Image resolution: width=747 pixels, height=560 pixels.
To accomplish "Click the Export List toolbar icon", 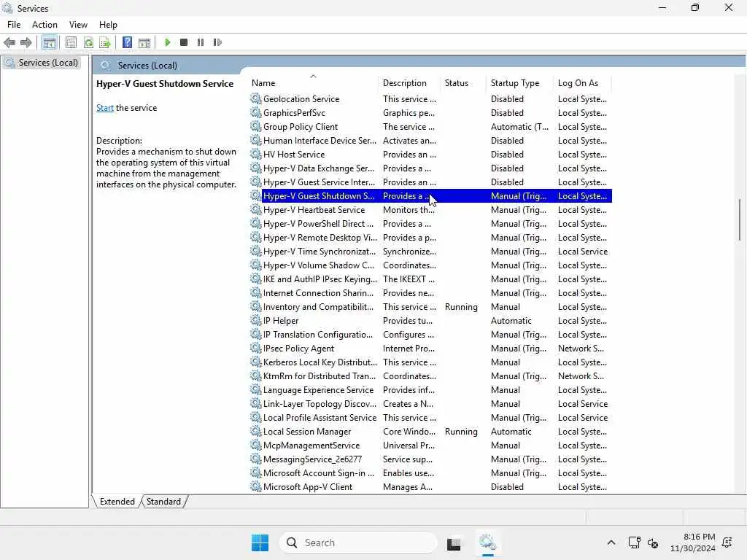I will click(105, 42).
